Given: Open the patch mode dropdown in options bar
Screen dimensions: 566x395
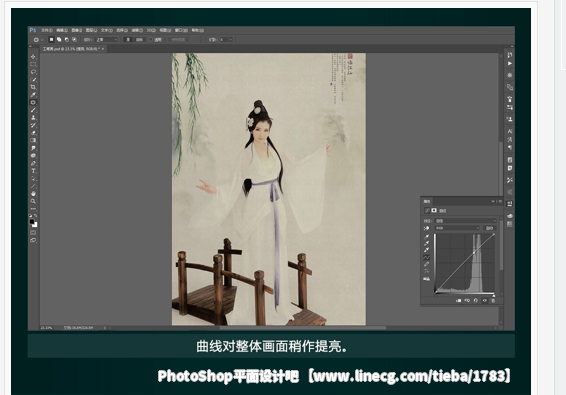Looking at the screenshot, I should click(x=106, y=40).
